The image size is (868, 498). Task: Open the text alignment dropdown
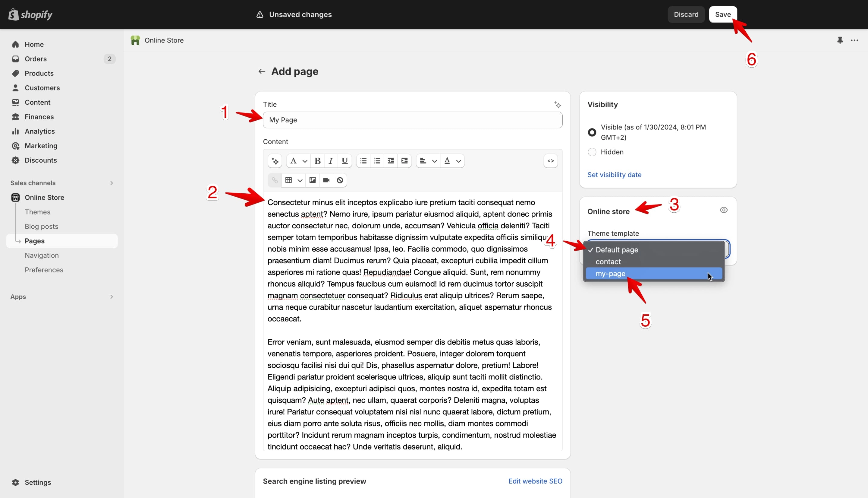(428, 161)
